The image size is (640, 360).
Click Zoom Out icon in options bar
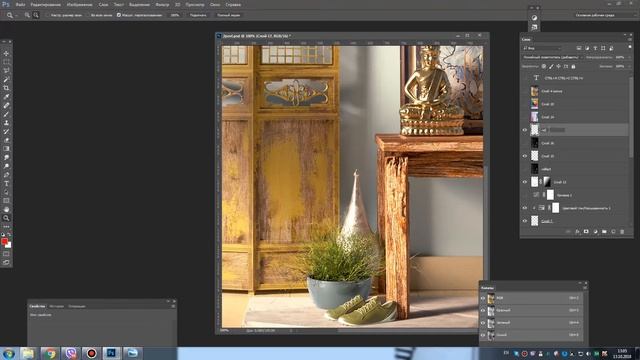pos(36,15)
